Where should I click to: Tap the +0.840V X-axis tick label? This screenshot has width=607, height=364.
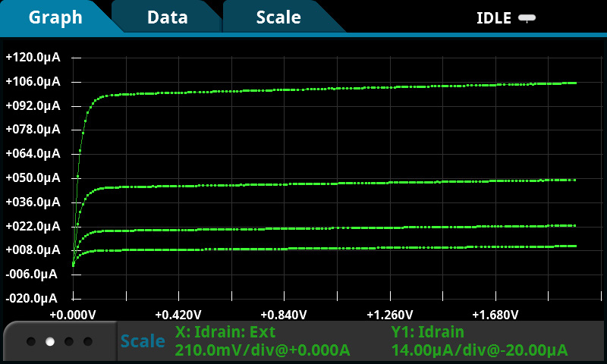(x=283, y=315)
